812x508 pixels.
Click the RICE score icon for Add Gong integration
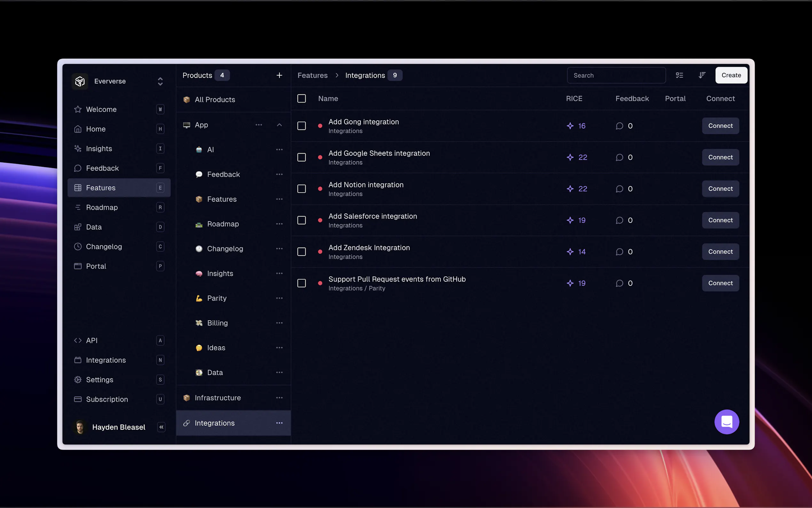click(570, 126)
